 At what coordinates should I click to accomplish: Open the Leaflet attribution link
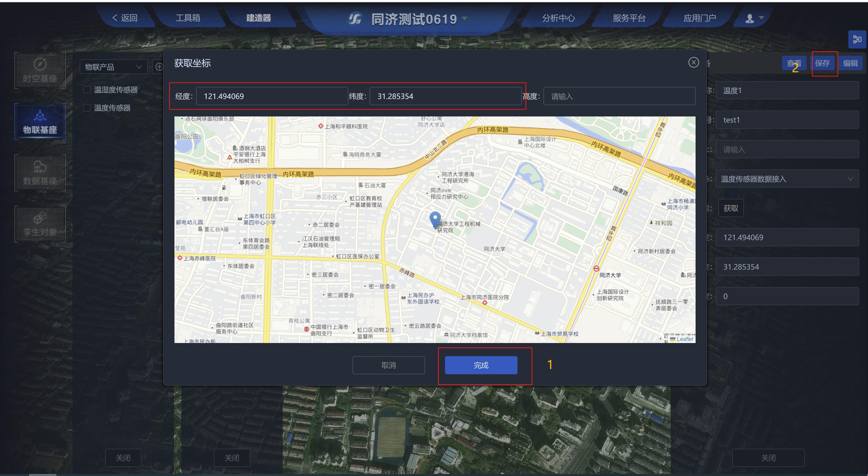pos(685,339)
